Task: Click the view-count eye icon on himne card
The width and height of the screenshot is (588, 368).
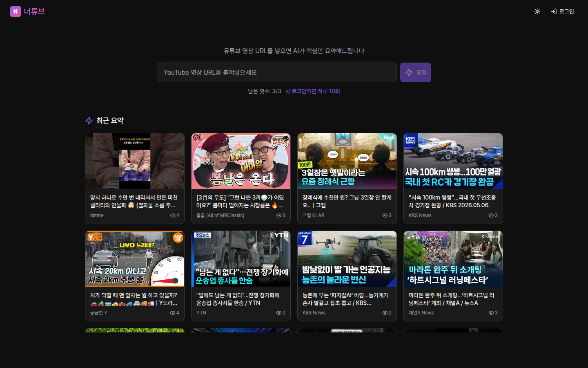Action: point(173,215)
